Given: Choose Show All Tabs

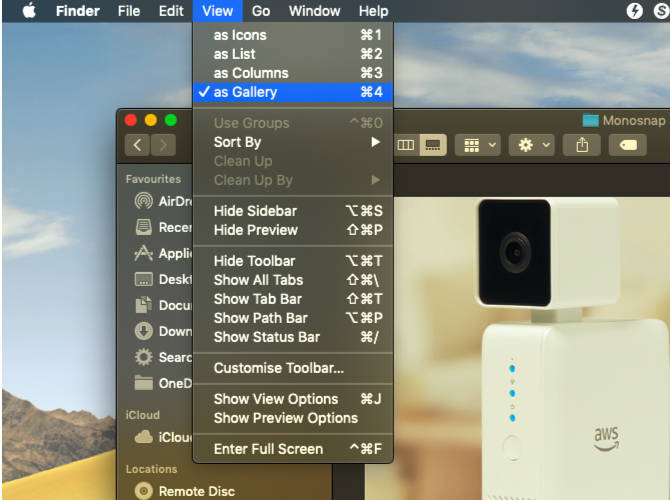Looking at the screenshot, I should click(293, 280).
